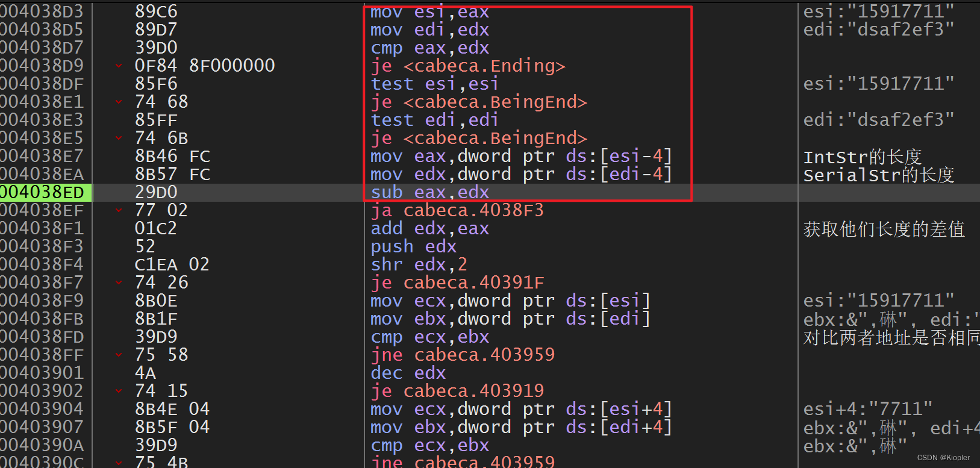Click the comment '获取他们长度的差值'
This screenshot has width=980, height=468.
(884, 229)
